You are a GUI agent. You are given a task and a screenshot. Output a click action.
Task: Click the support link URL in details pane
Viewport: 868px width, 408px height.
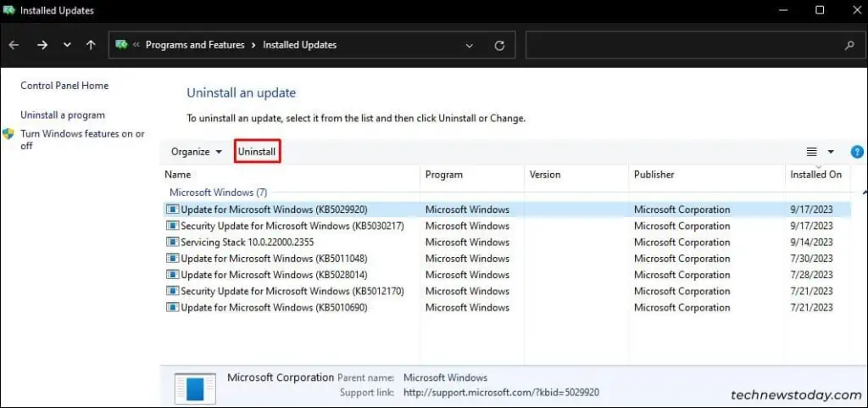click(x=501, y=393)
